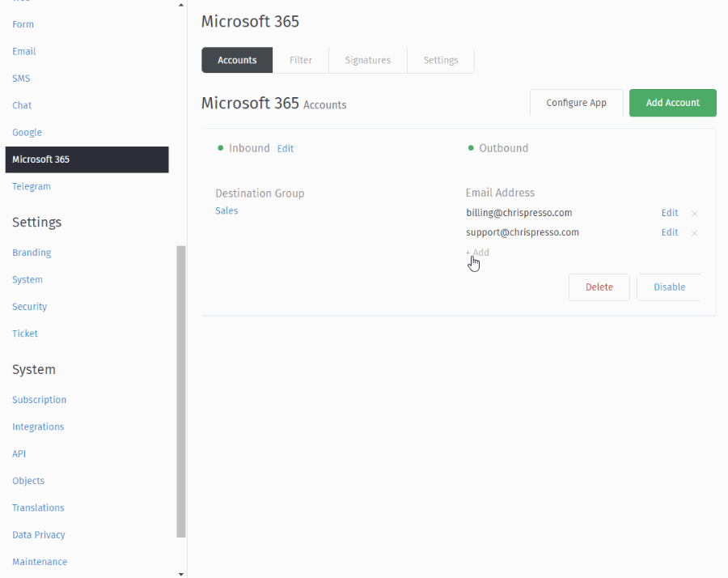Click the sidebar scrollbar thumb
Viewport: 728px width, 578px height.
click(181, 392)
